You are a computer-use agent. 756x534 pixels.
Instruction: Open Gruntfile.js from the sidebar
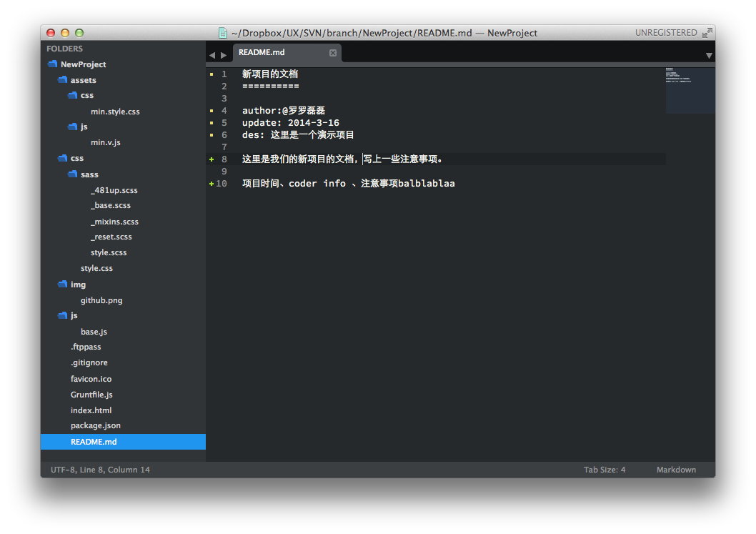pos(91,395)
